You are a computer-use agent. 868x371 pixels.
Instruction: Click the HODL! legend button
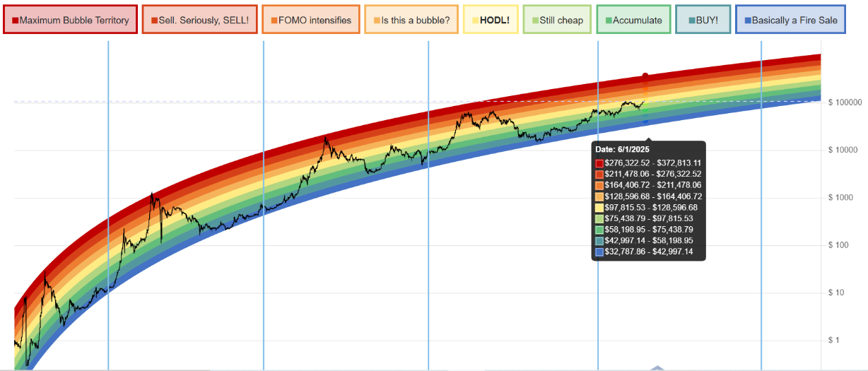point(491,20)
